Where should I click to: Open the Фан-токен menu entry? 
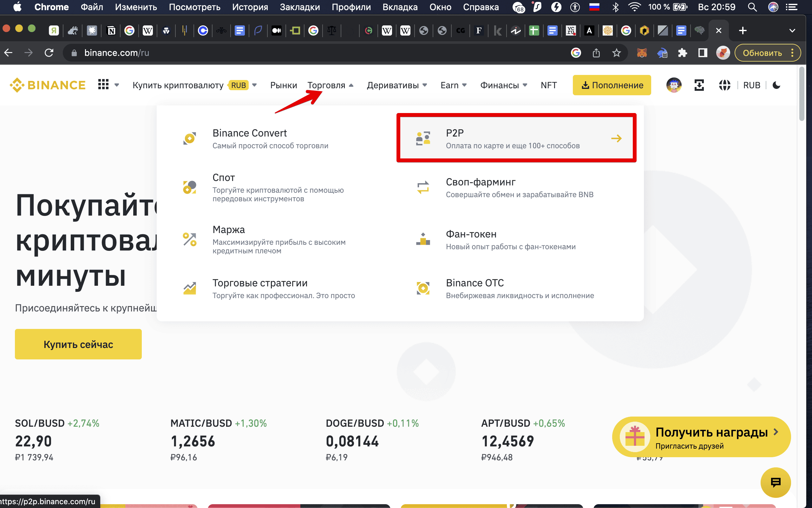516,239
